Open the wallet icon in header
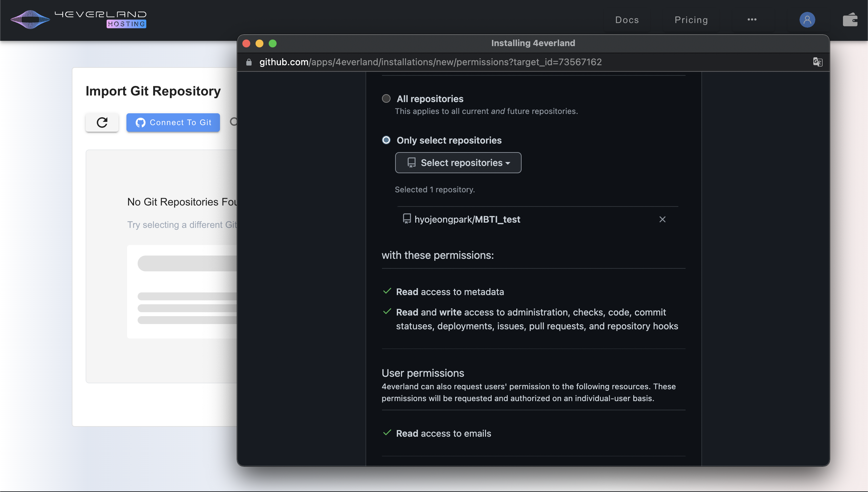The image size is (868, 492). pos(850,20)
